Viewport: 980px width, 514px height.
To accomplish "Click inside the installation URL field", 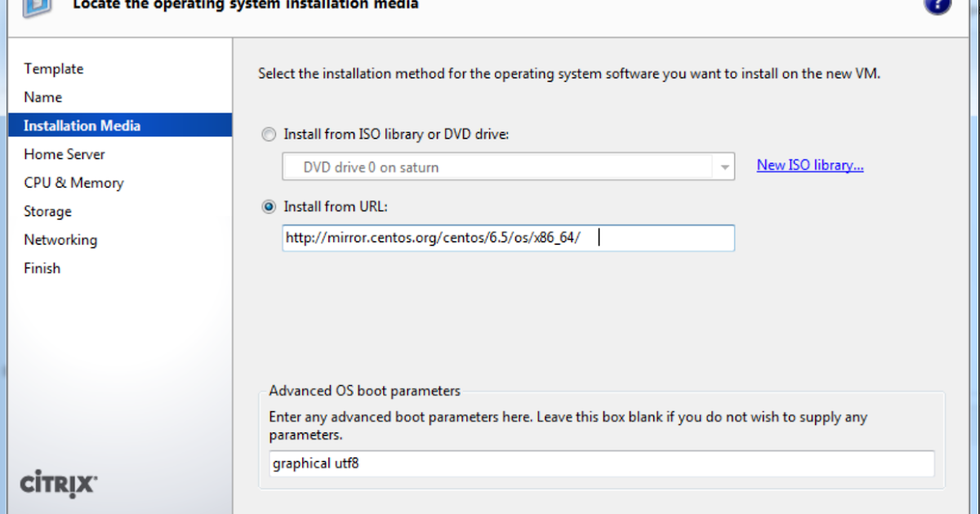I will coord(508,237).
